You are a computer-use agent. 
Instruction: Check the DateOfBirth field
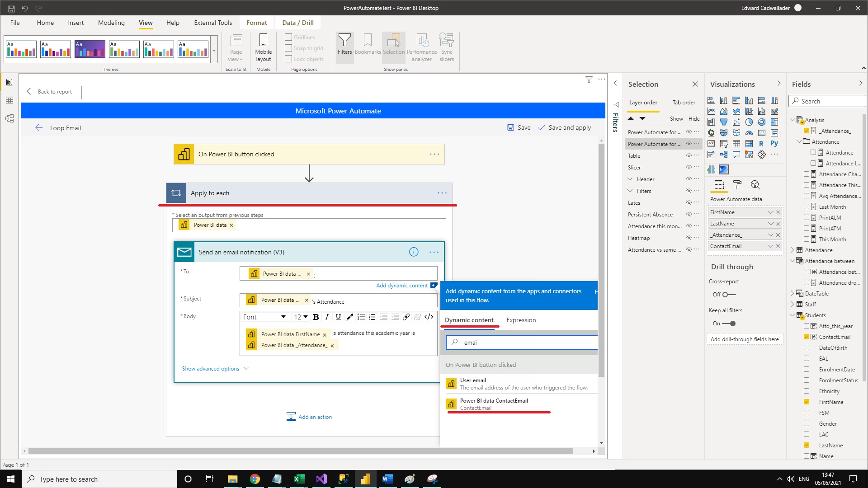[x=807, y=347]
